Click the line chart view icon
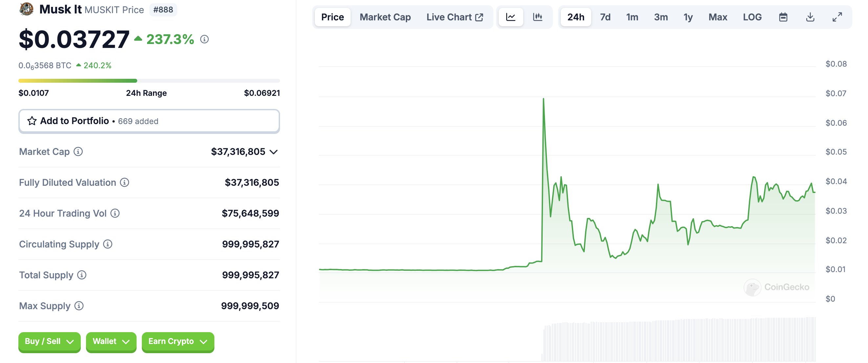The width and height of the screenshot is (868, 363). pyautogui.click(x=510, y=17)
